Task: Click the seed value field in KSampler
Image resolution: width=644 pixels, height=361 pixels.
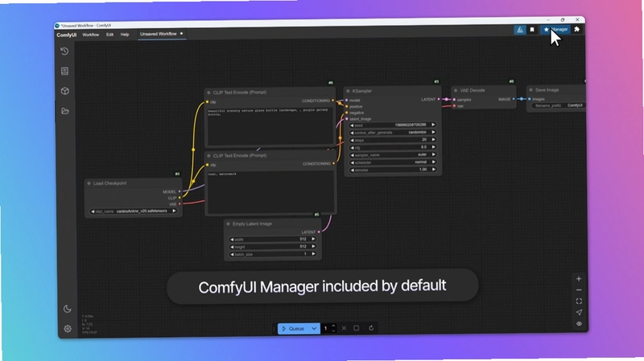Action: tap(393, 125)
